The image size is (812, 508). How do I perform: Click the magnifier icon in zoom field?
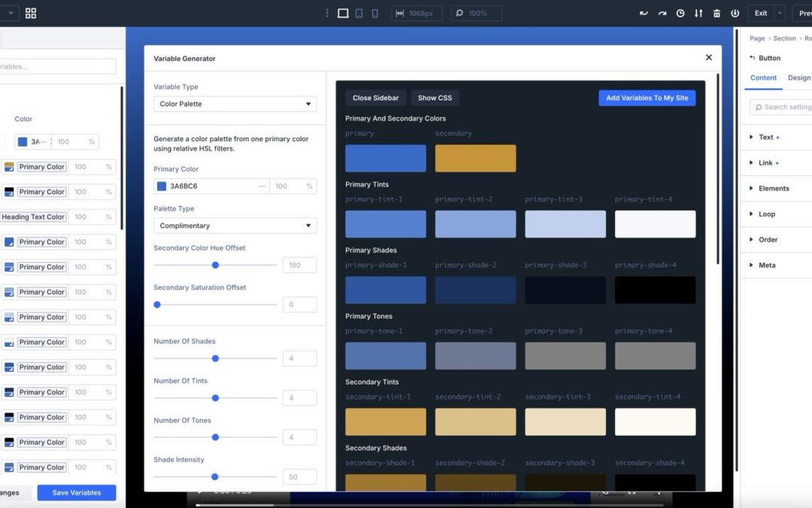tap(459, 13)
